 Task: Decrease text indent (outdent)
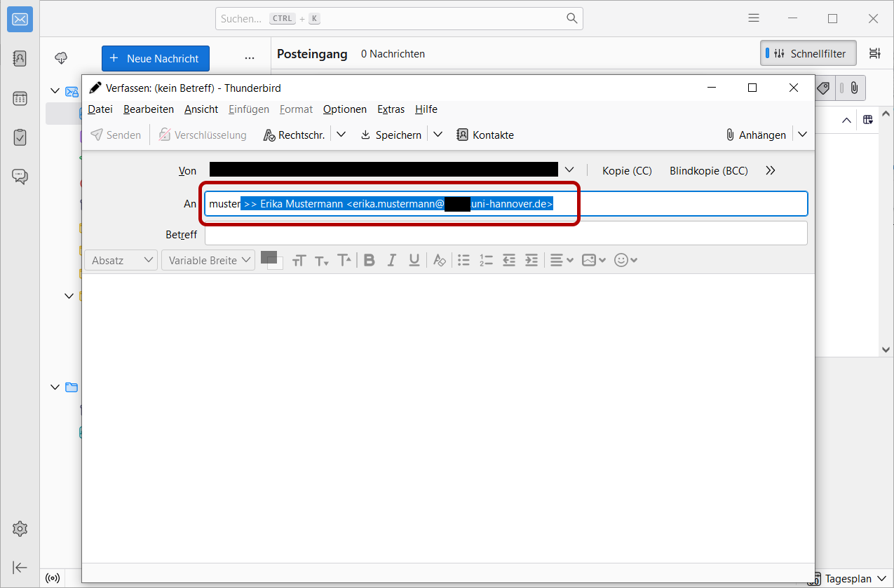[x=509, y=260]
